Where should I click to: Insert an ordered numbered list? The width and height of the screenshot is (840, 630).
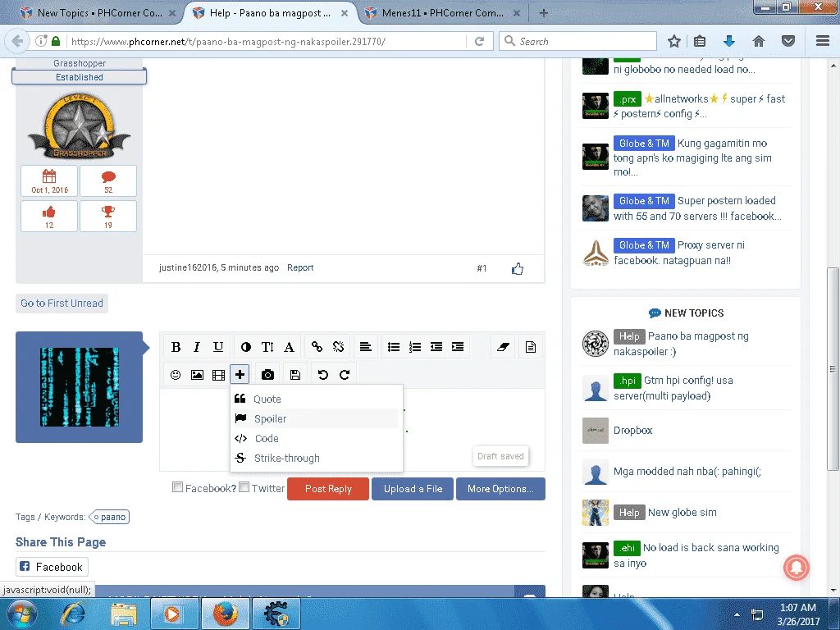[415, 347]
